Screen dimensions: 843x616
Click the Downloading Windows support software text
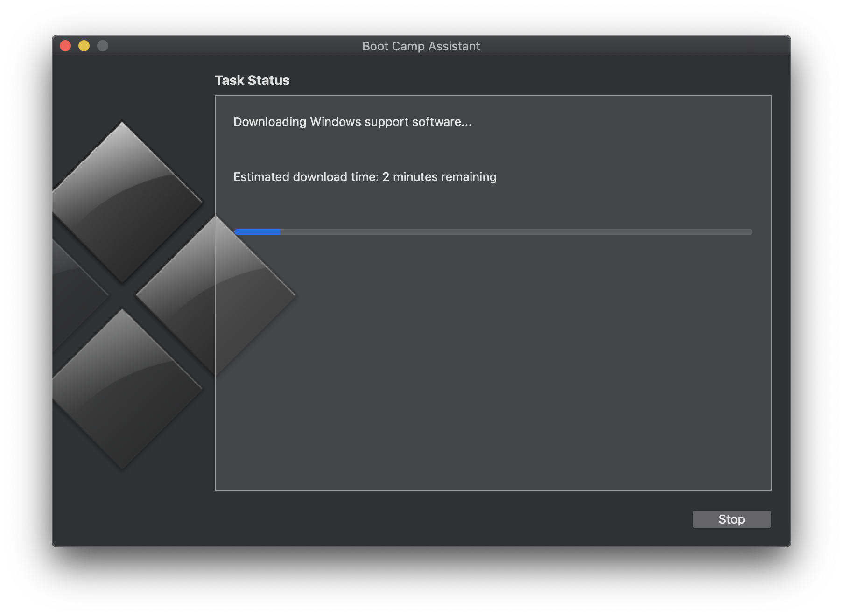(352, 122)
